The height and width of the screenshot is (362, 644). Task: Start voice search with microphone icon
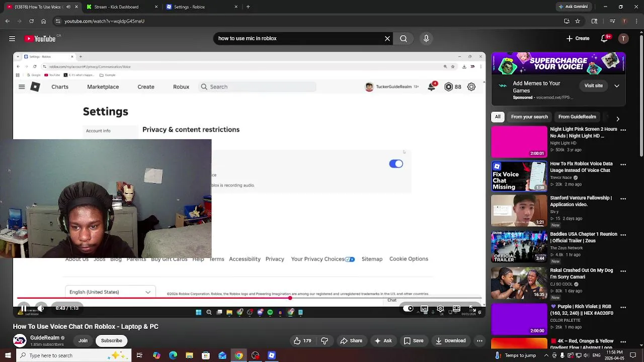(426, 38)
